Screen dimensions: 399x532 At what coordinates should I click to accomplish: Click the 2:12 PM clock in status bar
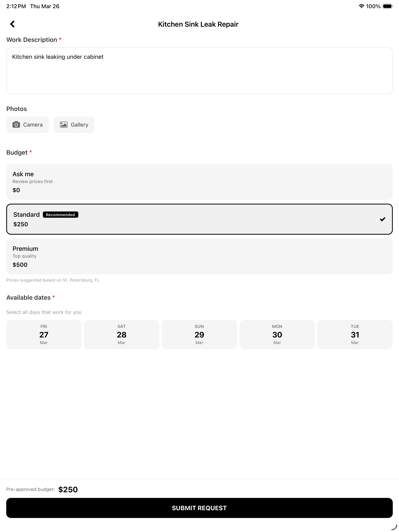16,6
